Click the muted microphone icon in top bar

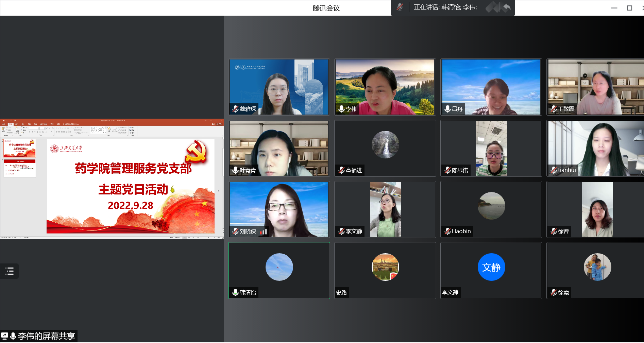click(x=400, y=7)
